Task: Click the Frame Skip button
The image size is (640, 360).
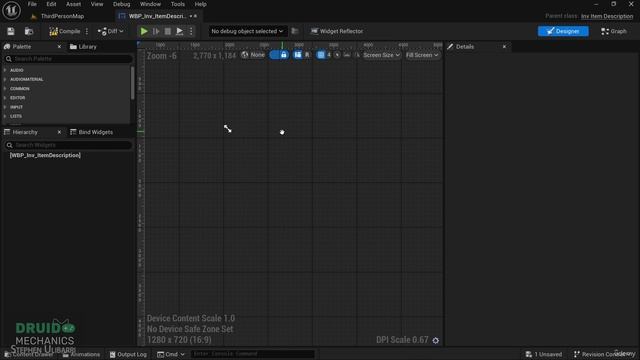Action: click(156, 31)
